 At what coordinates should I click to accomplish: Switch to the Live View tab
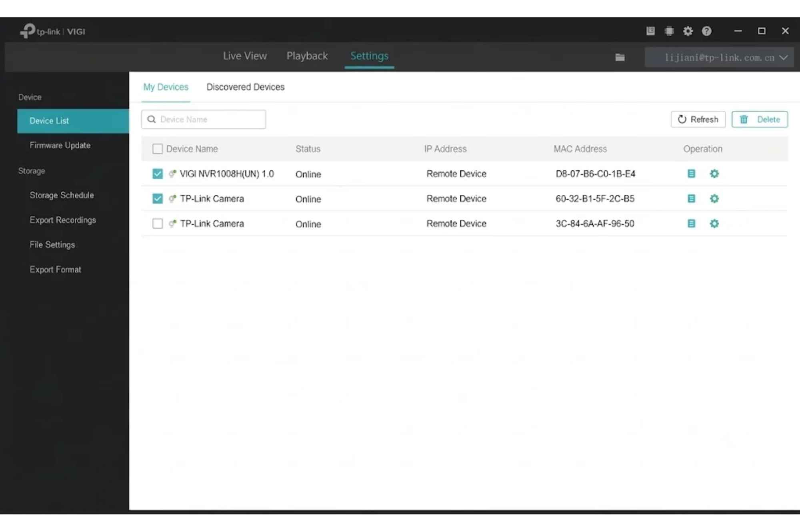pyautogui.click(x=245, y=56)
